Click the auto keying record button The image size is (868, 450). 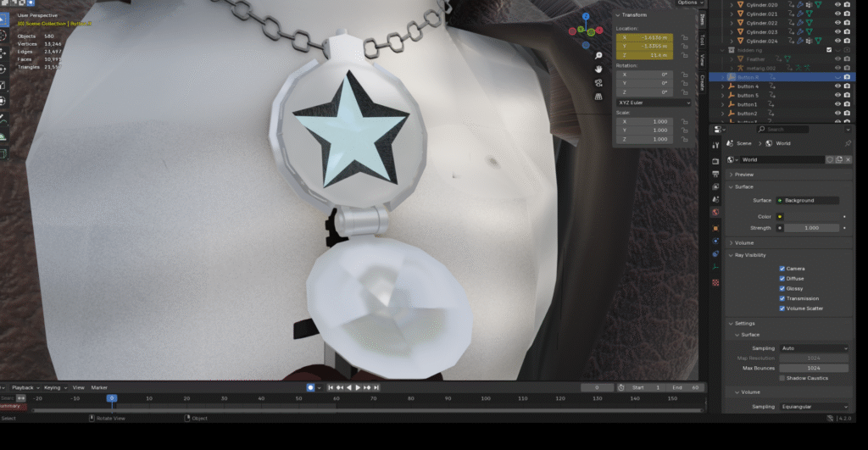tap(310, 387)
